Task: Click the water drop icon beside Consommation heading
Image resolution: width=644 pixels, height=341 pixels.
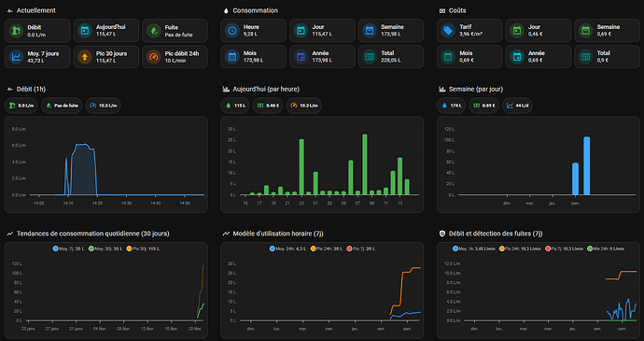Action: [226, 10]
